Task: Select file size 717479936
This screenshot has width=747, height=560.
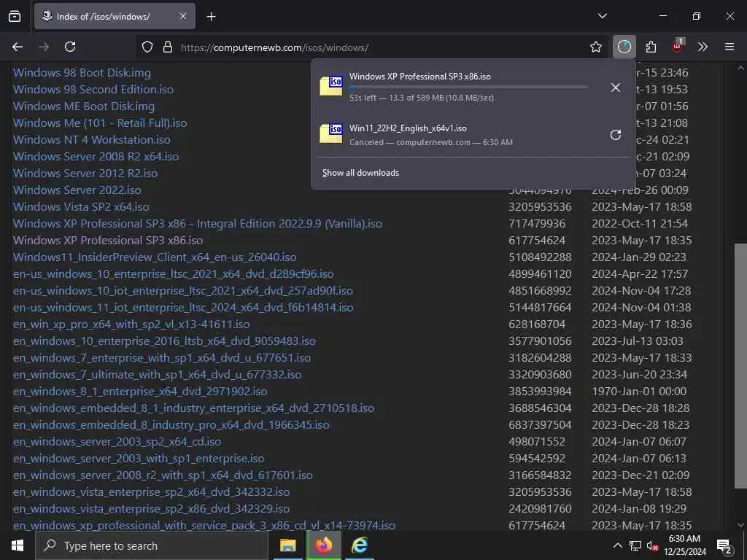Action: [x=537, y=224]
